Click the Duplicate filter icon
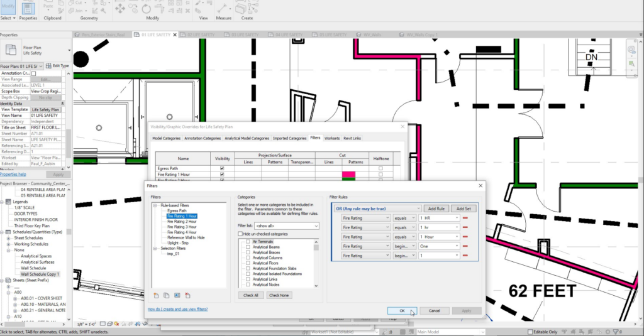The width and height of the screenshot is (644, 336). click(x=166, y=295)
